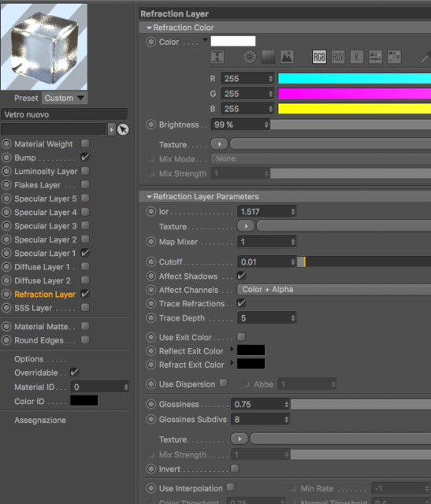This screenshot has width=431, height=504.
Task: Click the small arrow button beside the layer field
Action: 111,129
